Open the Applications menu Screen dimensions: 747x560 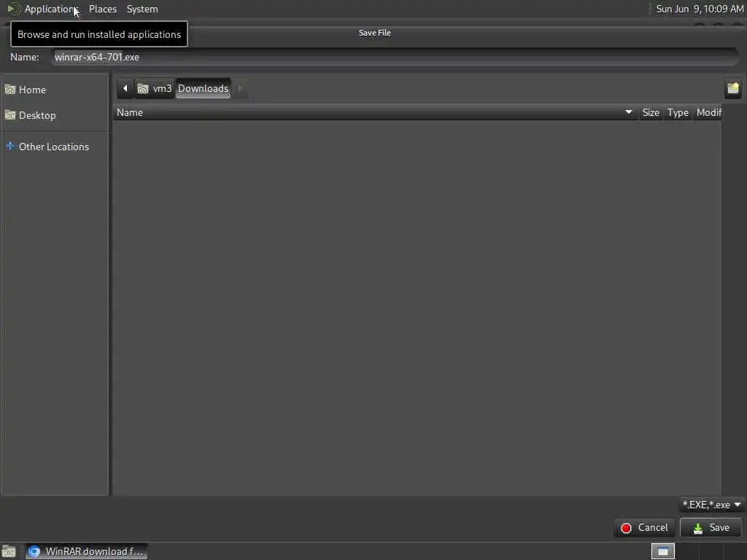tap(50, 9)
